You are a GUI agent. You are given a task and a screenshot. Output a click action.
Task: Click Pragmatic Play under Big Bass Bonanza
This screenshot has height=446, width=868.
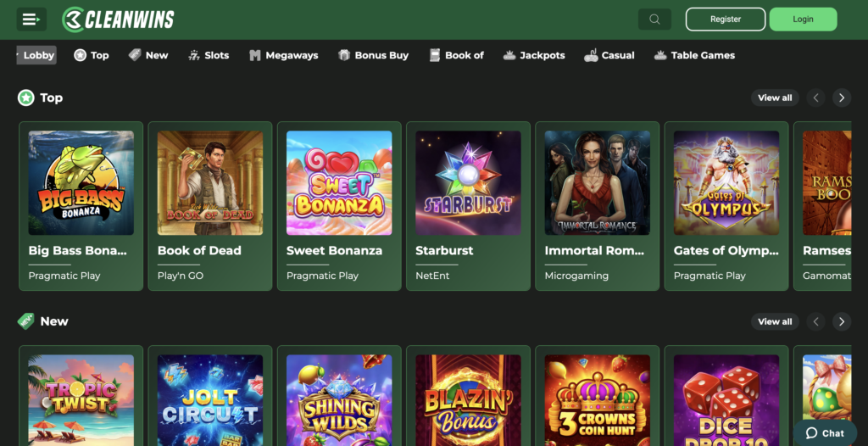[64, 276]
